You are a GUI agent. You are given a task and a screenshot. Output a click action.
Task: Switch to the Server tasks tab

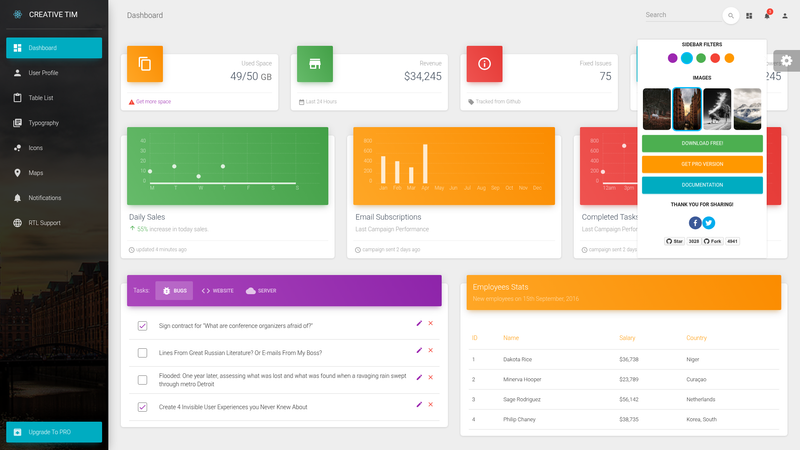click(261, 291)
